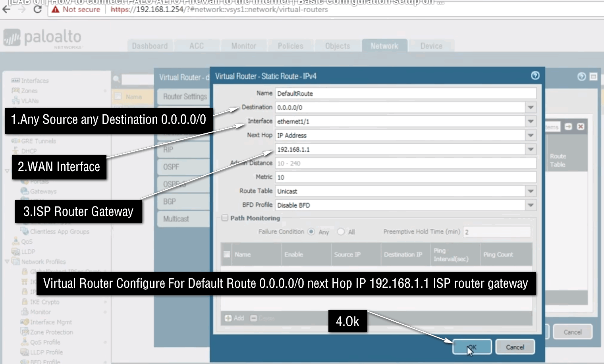The image size is (604, 364).
Task: Click the search magnifier icon behind the dialog
Action: tap(116, 79)
